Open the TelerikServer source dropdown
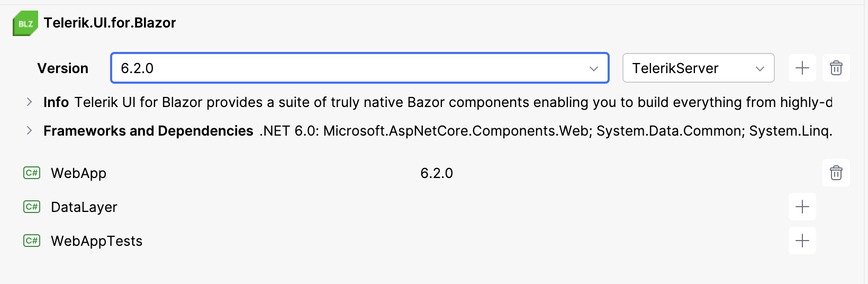 point(698,68)
